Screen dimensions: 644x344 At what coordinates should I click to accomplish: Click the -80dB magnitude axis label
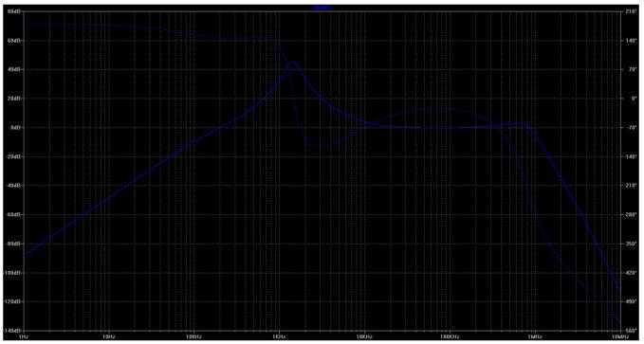pos(14,244)
